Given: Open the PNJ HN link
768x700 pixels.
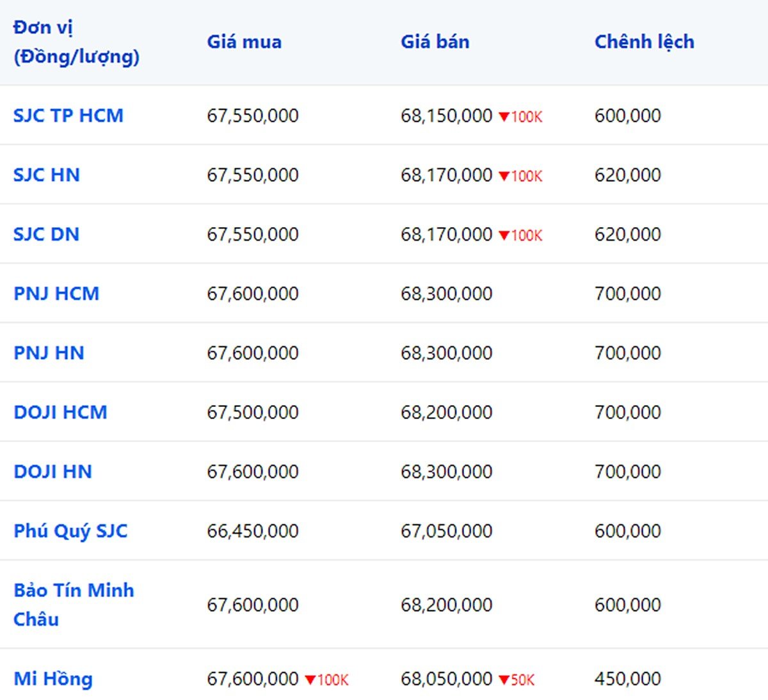Looking at the screenshot, I should point(49,353).
